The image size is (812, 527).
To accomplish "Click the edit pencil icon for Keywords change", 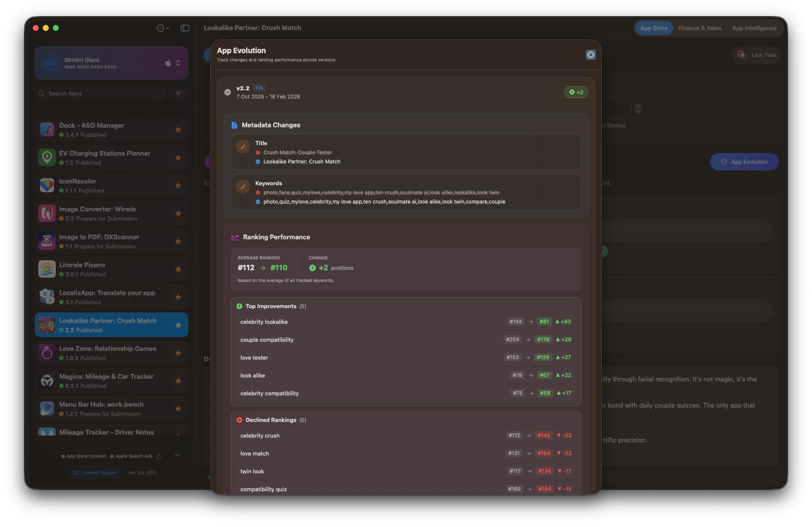I will coord(243,187).
